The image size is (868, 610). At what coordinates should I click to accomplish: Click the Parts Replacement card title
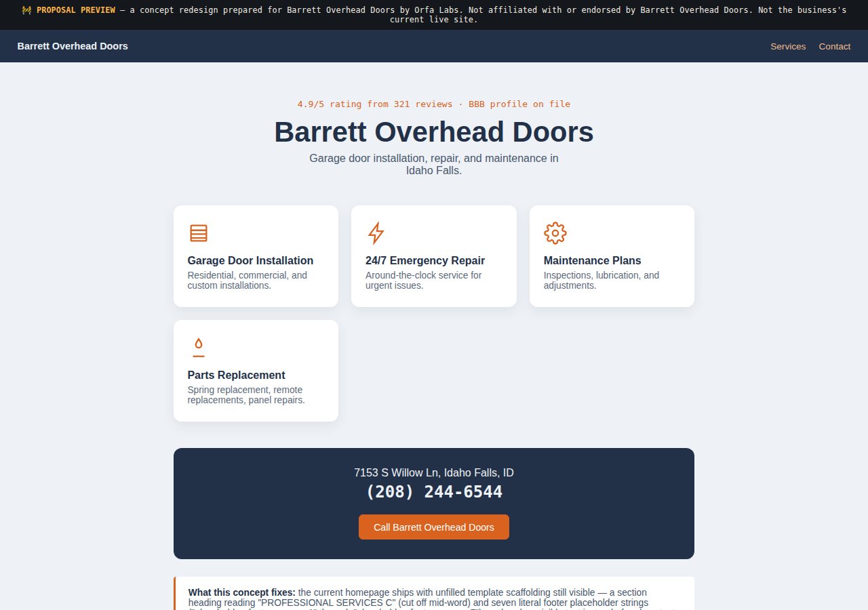click(x=236, y=375)
